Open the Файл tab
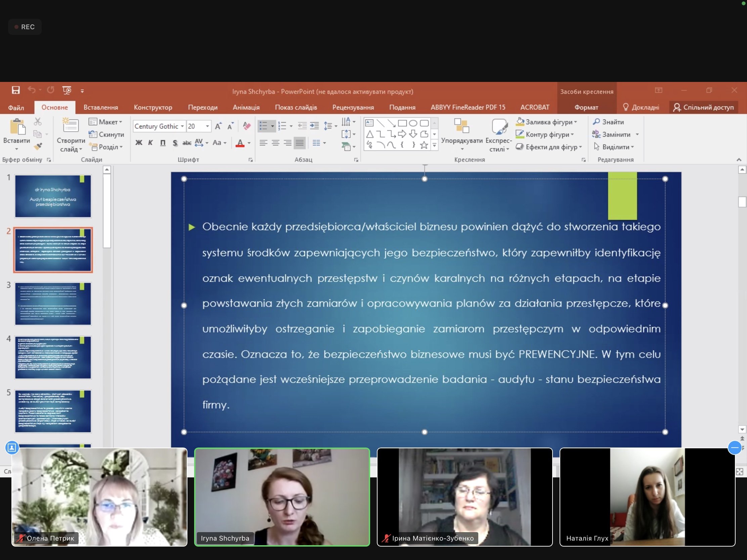 (16, 107)
